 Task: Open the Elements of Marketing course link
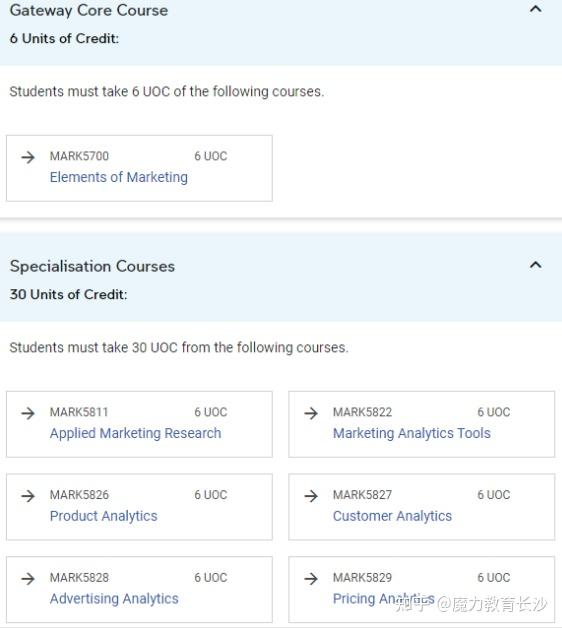[x=119, y=177]
